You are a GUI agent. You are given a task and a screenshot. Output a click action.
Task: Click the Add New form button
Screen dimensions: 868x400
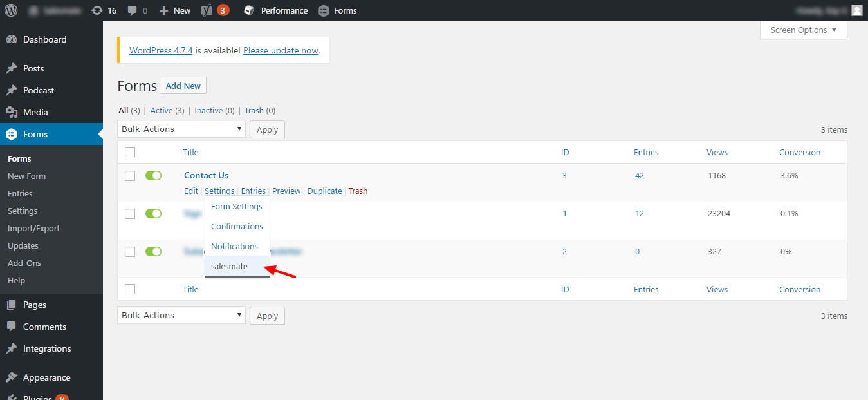[183, 86]
